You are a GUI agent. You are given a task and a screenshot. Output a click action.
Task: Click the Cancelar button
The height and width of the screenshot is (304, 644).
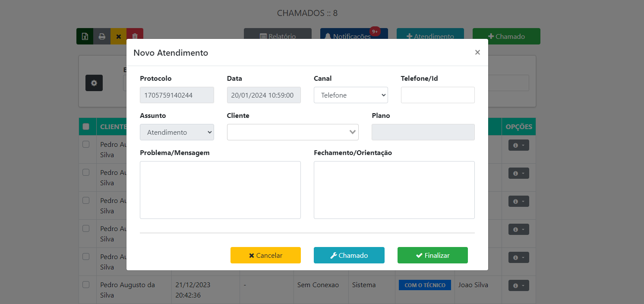tap(265, 255)
